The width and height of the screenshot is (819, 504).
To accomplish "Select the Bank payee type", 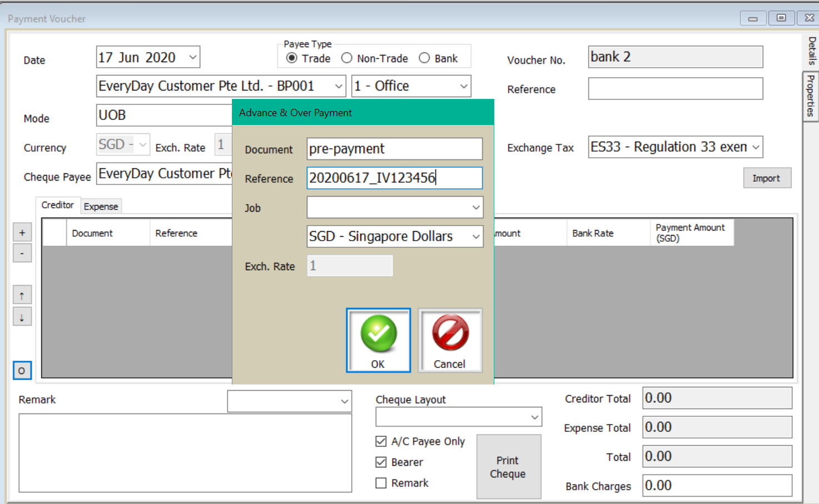I will click(x=424, y=58).
